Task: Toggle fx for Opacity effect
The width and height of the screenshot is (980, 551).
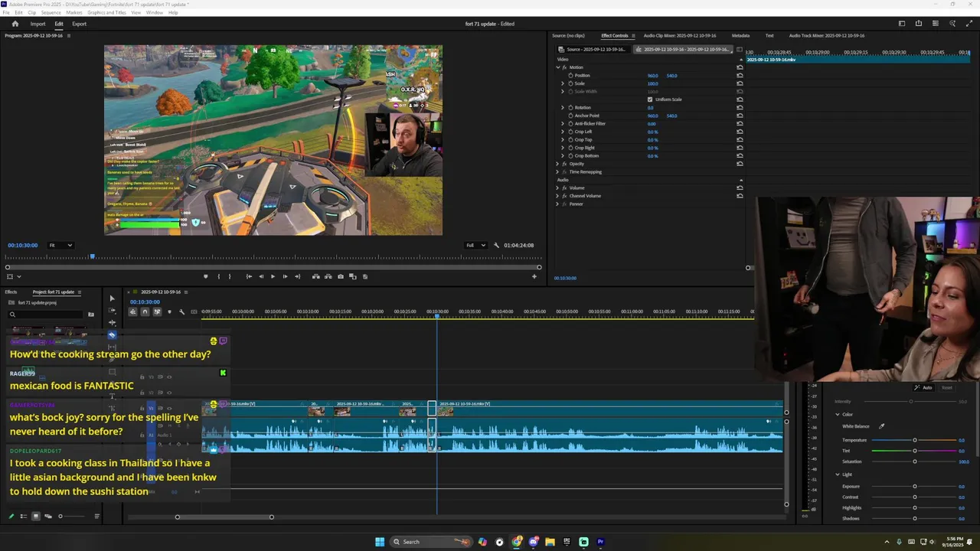Action: [564, 164]
